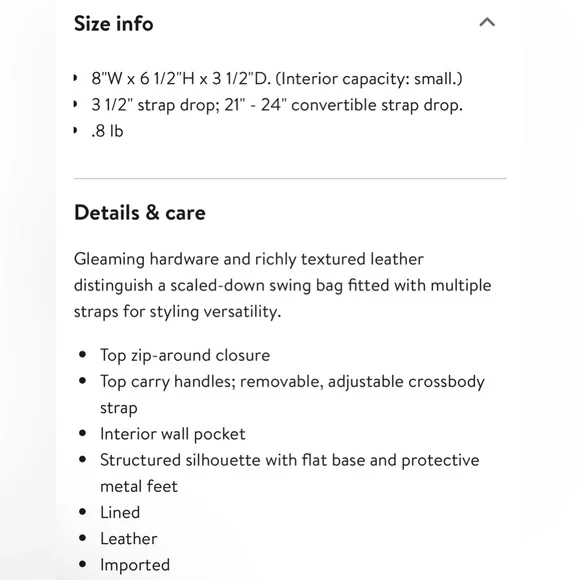This screenshot has width=580, height=580.
Task: Click 'Top zip-around closure' bullet
Action: click(185, 355)
